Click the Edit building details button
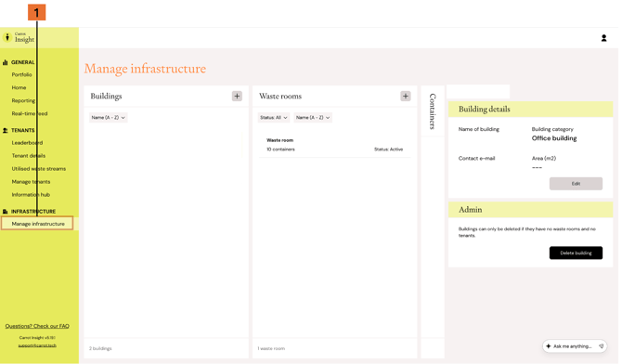This screenshot has height=364, width=622. tap(576, 184)
